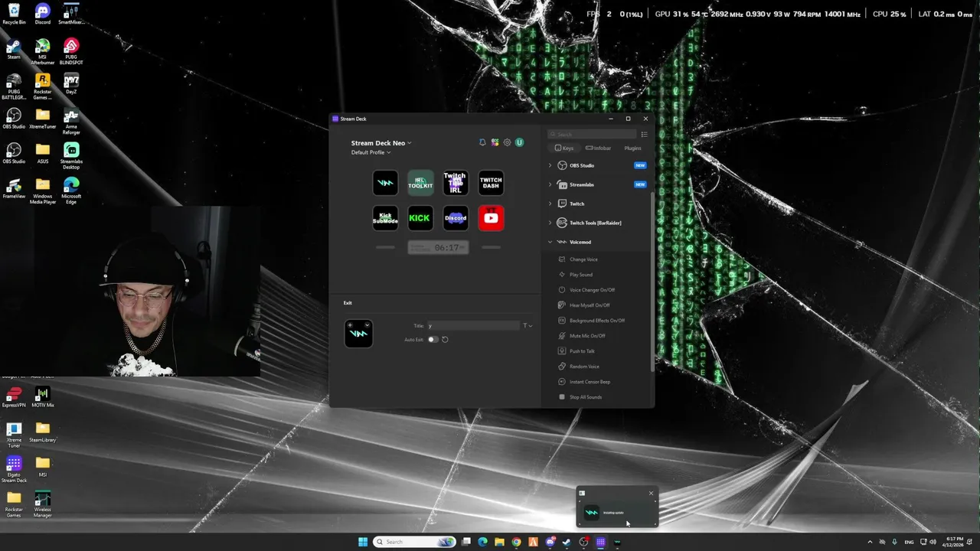The image size is (980, 551).
Task: Select the green KICK key
Action: [420, 218]
